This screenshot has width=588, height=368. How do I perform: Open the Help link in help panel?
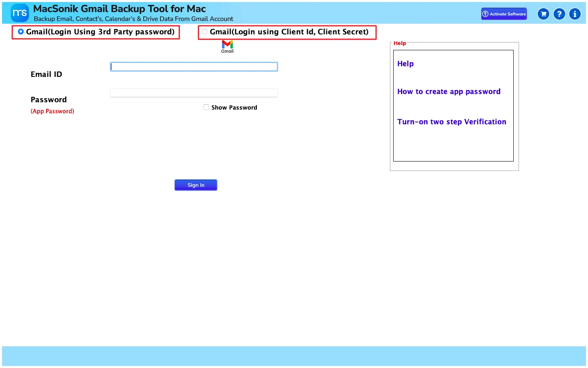405,64
